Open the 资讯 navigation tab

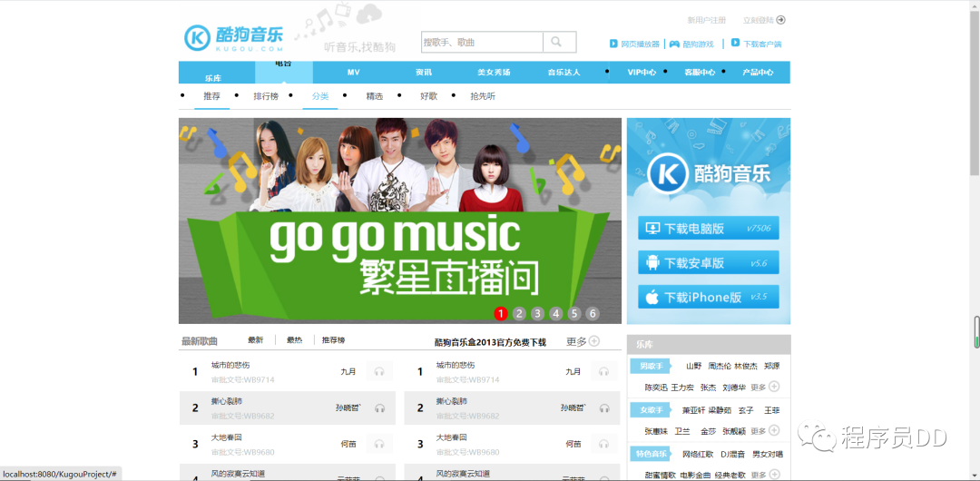click(x=423, y=72)
